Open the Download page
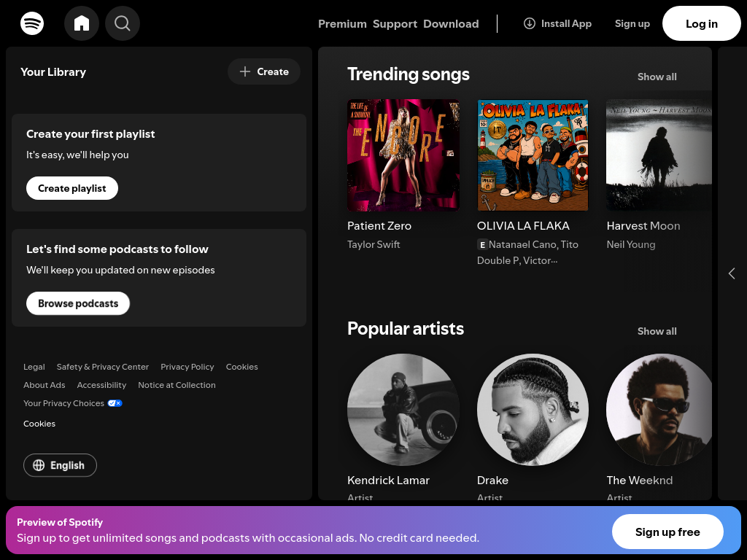 tap(451, 24)
